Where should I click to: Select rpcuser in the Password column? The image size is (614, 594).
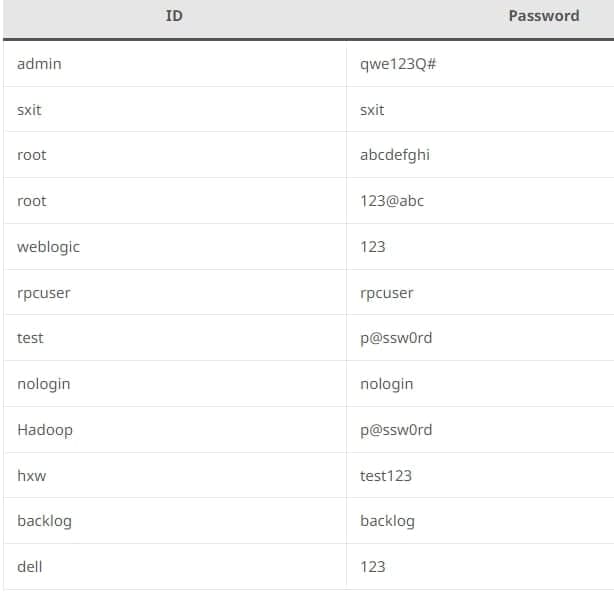point(387,293)
